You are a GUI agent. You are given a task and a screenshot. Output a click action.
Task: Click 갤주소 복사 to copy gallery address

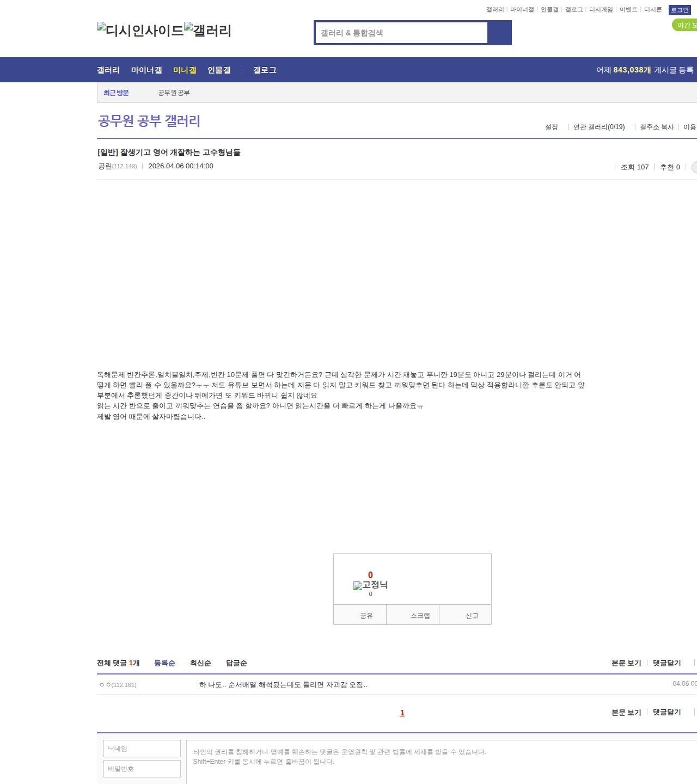657,127
